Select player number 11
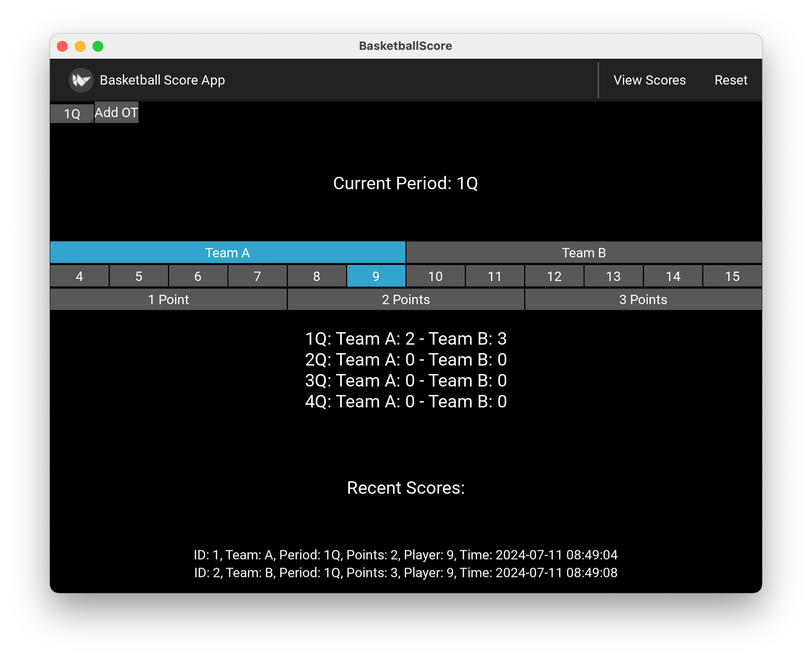This screenshot has width=812, height=659. click(494, 276)
